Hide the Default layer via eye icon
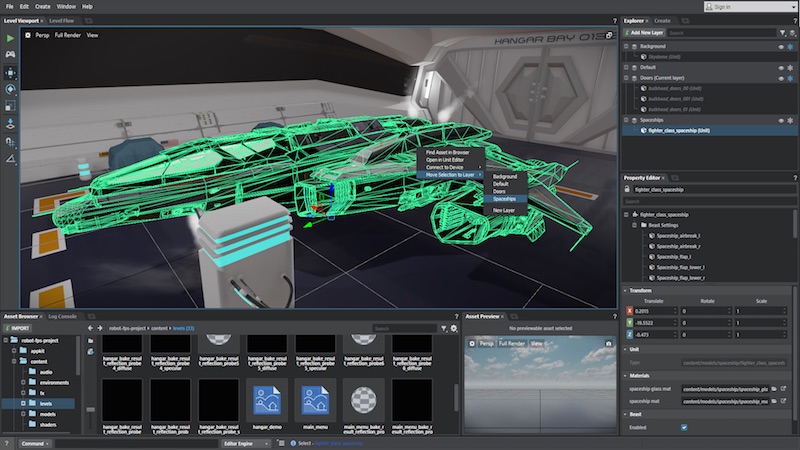Image resolution: width=800 pixels, height=450 pixels. (781, 67)
